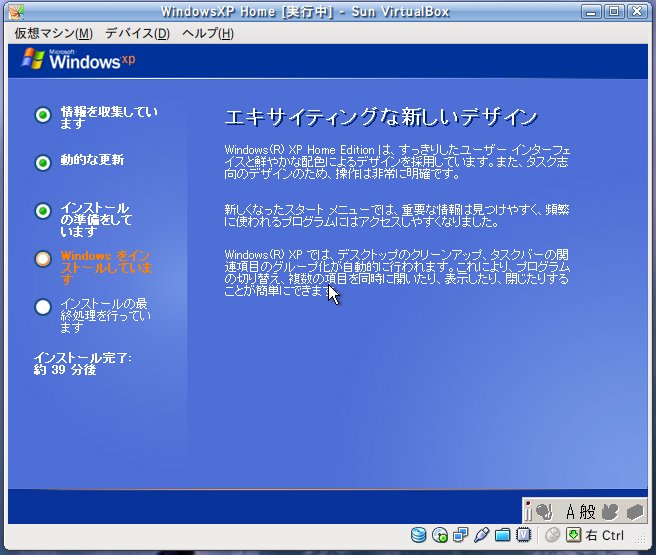Click the IME input mode 'A' indicator
The image size is (656, 555).
(570, 512)
